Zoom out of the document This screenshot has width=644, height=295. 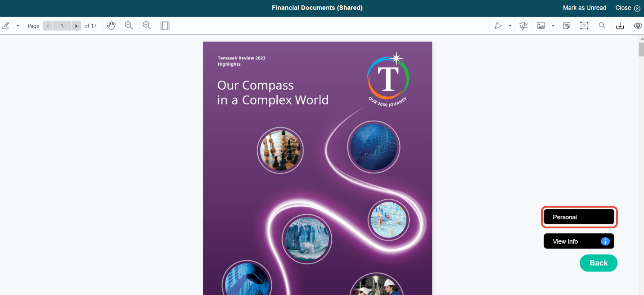pyautogui.click(x=129, y=26)
